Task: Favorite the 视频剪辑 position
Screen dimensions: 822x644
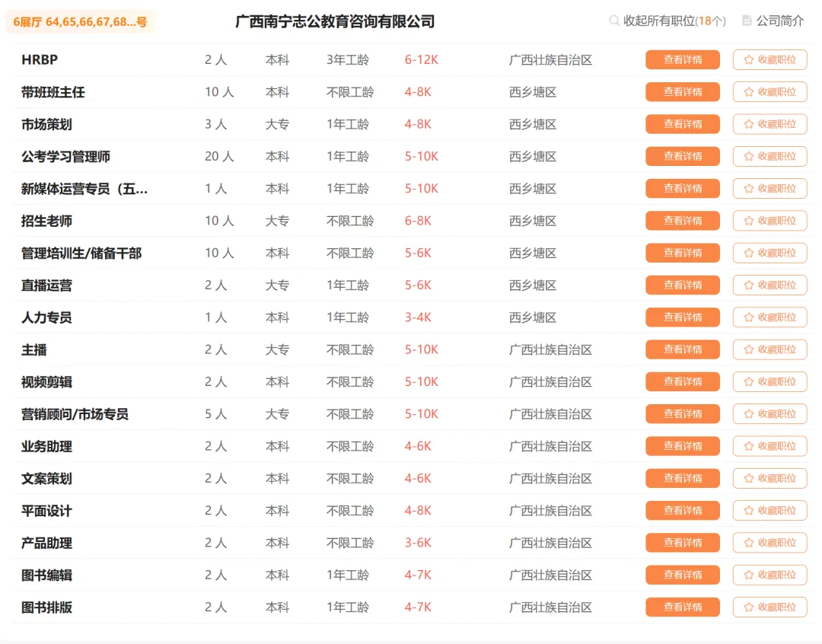Action: pyautogui.click(x=769, y=382)
